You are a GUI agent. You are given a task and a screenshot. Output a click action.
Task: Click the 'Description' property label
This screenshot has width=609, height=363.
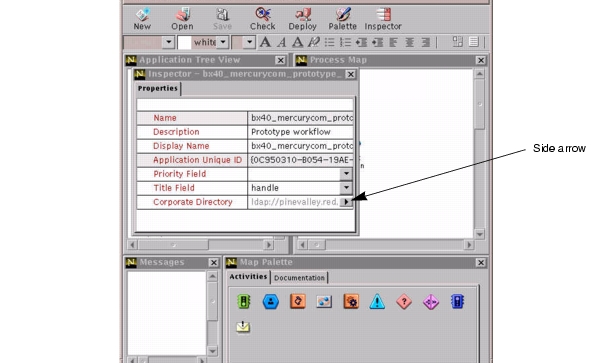176,132
